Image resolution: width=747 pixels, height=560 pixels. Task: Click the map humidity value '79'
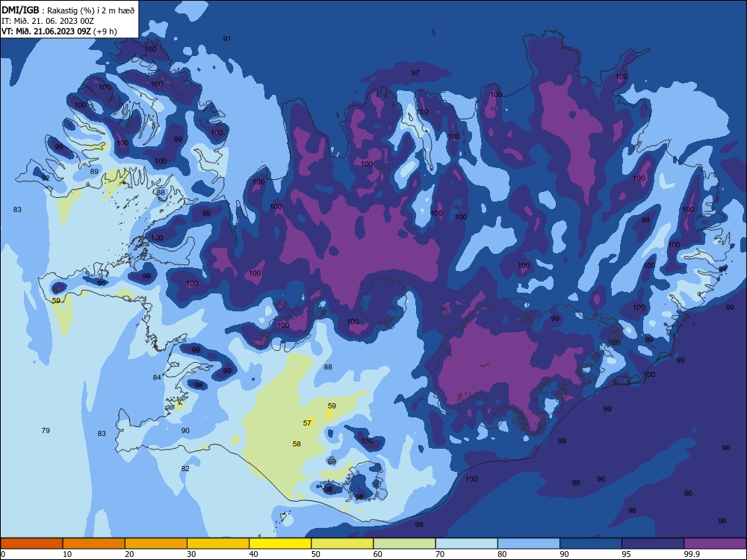pos(46,431)
